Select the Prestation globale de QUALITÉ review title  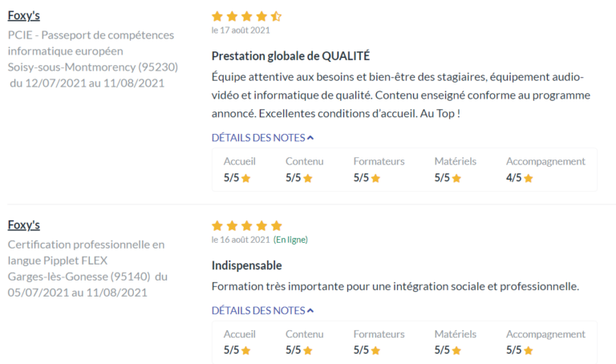pos(290,56)
